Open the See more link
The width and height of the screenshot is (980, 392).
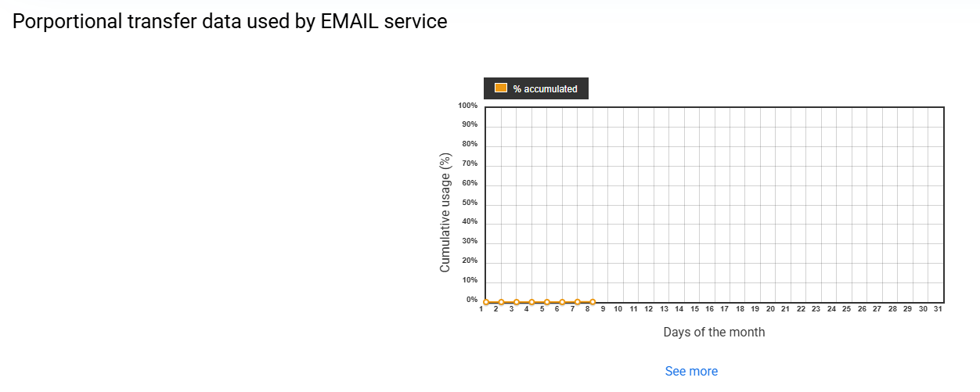[x=691, y=371]
